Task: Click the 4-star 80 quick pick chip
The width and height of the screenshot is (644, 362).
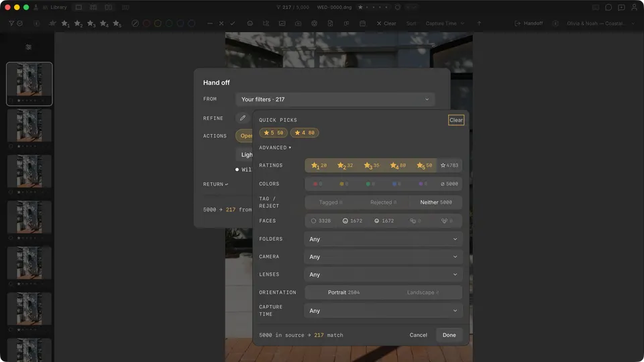Action: pos(305,133)
